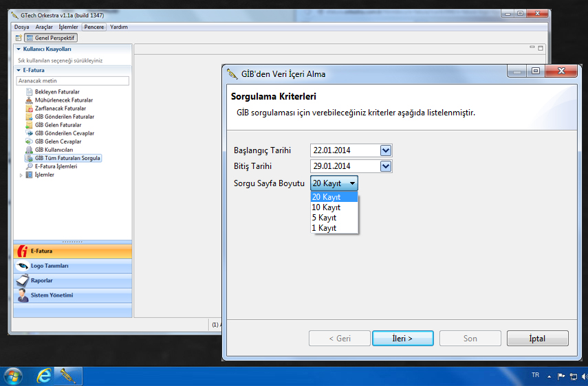Open the İşlemler menu
The width and height of the screenshot is (588, 386).
pos(68,27)
